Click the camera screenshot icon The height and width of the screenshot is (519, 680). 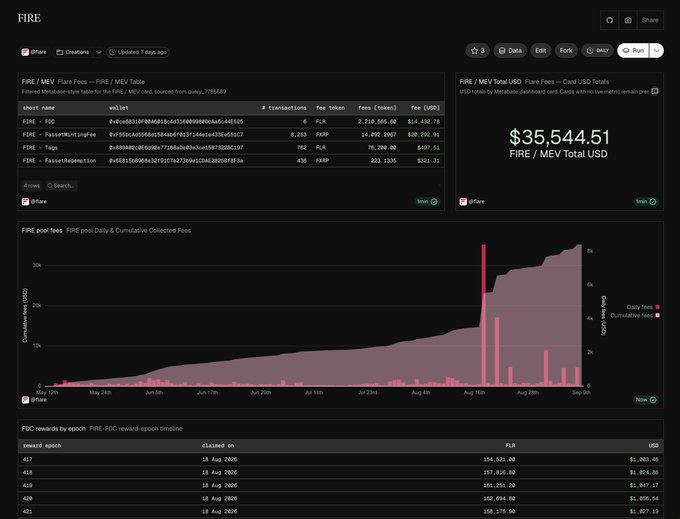click(628, 20)
